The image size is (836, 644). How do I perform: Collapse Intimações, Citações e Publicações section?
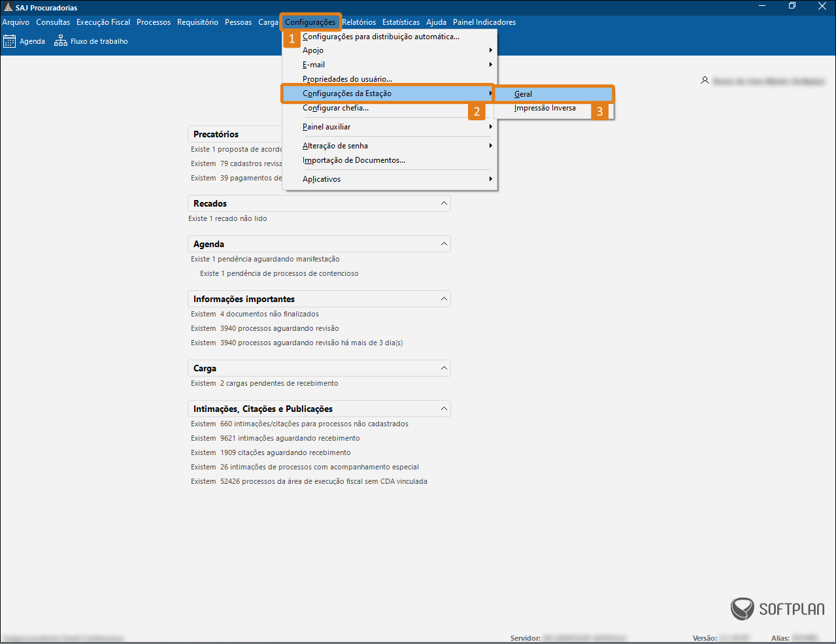click(x=444, y=409)
